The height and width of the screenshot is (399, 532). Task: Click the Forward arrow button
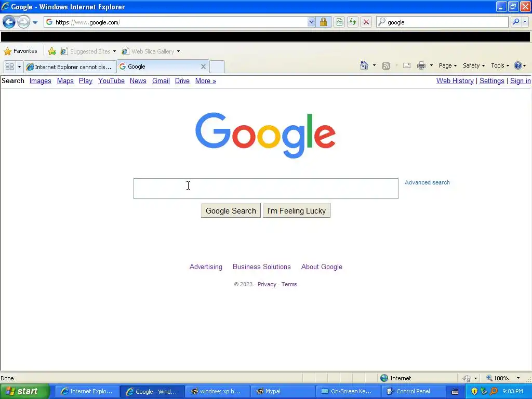pyautogui.click(x=23, y=22)
